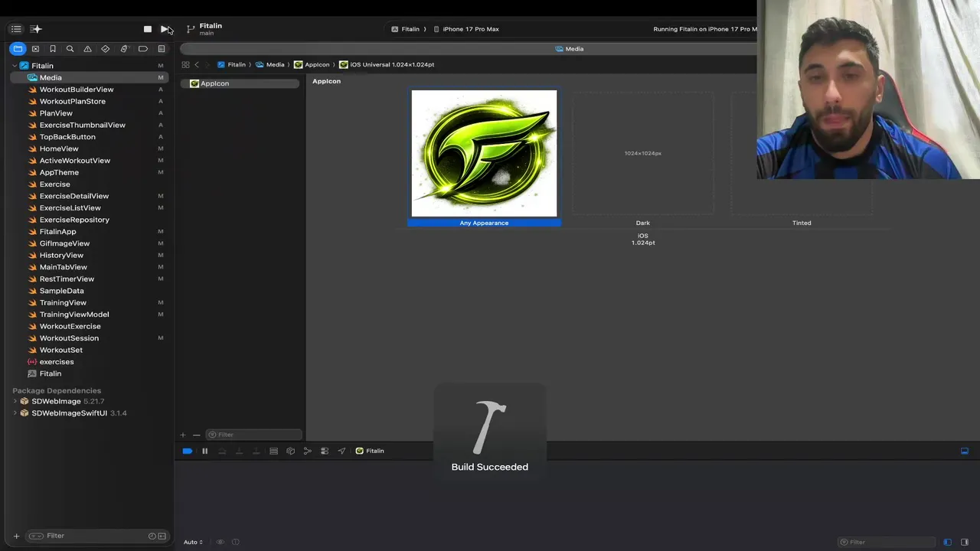The image size is (980, 551).
Task: Remove selected asset with minus button
Action: (196, 435)
